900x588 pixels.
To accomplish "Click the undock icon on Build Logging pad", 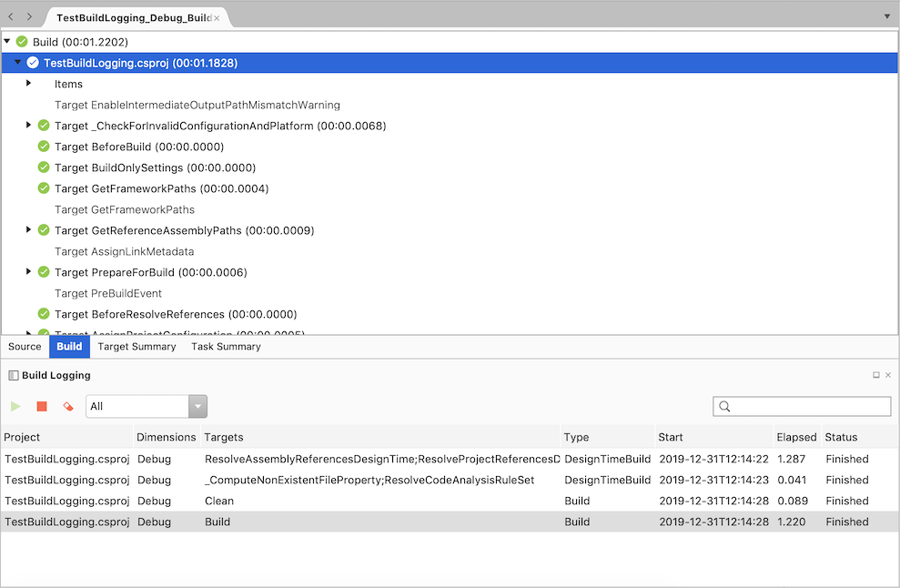I will 875,374.
